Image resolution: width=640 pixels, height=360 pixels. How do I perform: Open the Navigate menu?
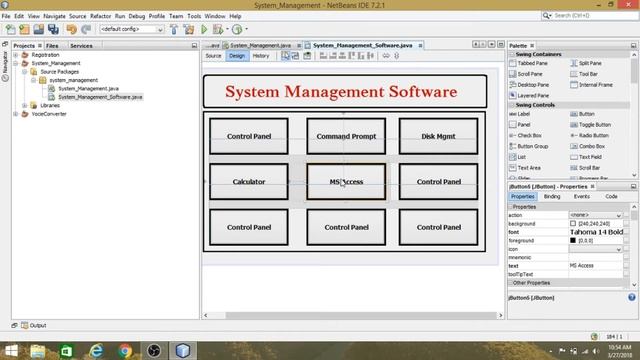pyautogui.click(x=54, y=16)
